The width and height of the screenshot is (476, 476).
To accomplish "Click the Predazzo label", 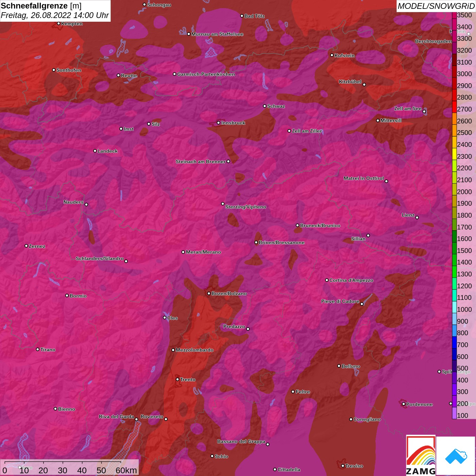I will point(234,326).
